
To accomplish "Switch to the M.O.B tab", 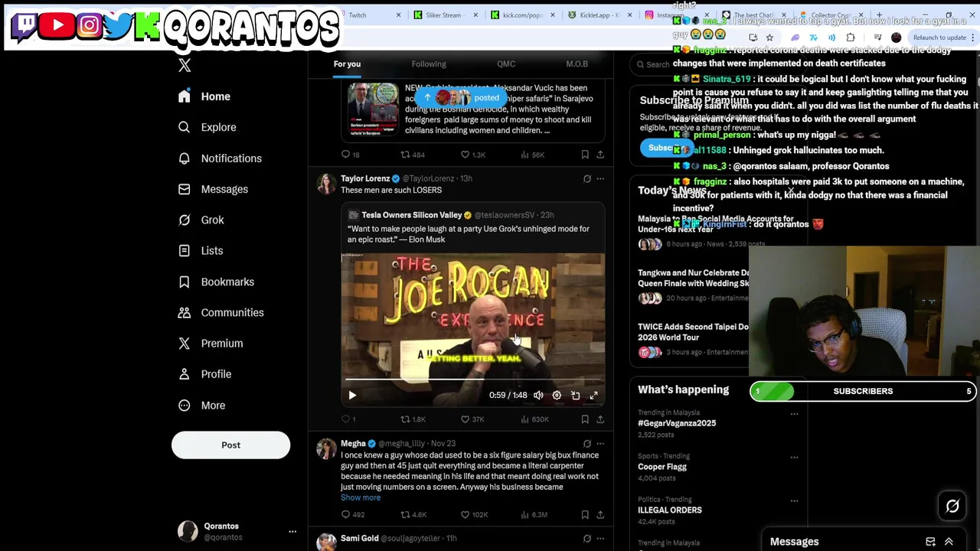I will point(577,64).
